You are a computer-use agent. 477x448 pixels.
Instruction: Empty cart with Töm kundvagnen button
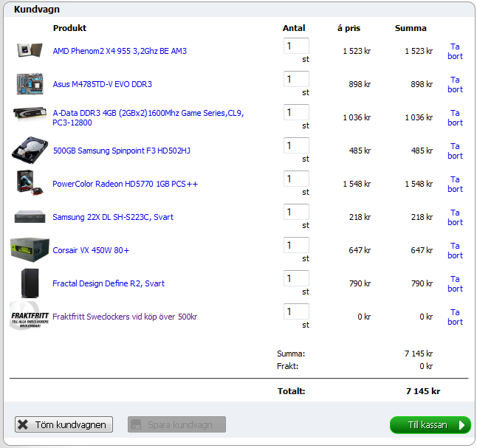64,424
